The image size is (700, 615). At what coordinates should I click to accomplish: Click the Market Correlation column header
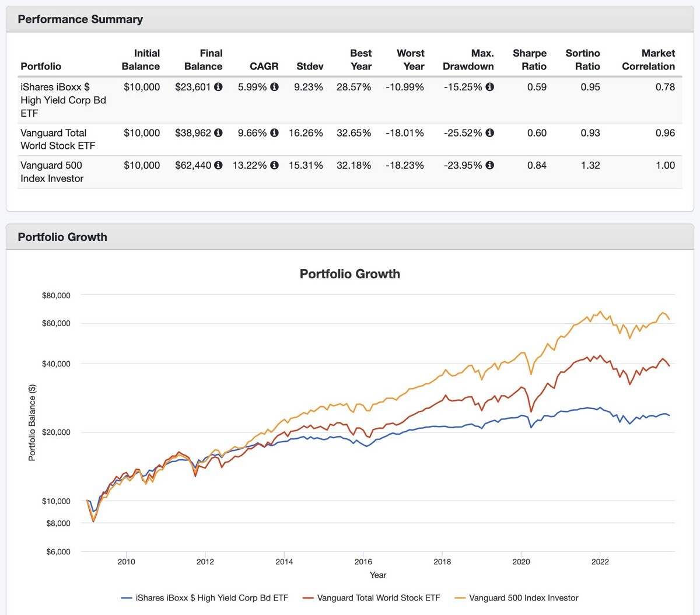point(649,60)
